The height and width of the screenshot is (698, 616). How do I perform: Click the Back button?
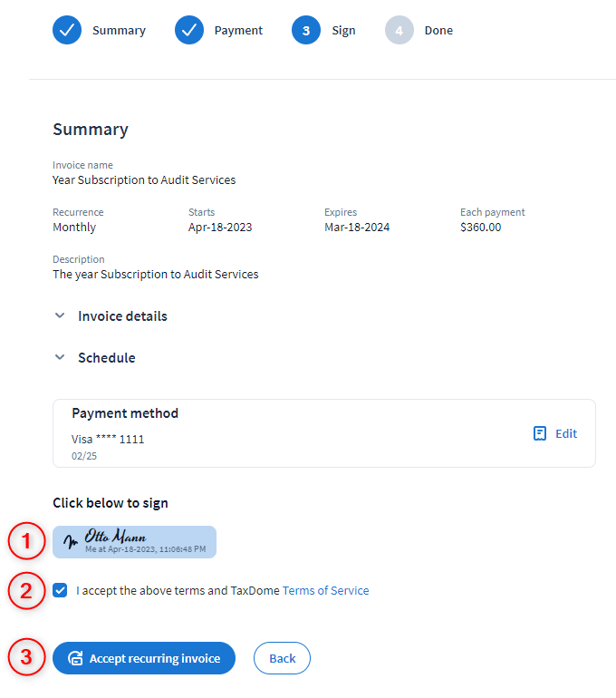pos(282,658)
